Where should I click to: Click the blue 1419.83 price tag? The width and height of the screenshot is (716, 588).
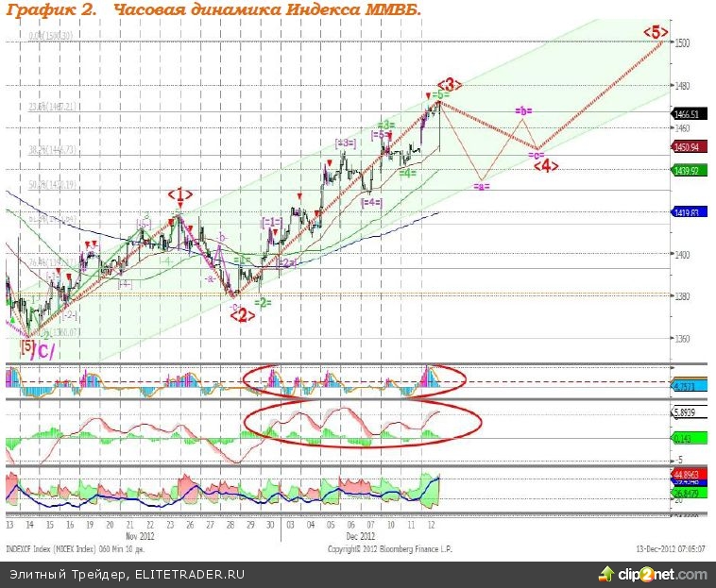coord(686,213)
